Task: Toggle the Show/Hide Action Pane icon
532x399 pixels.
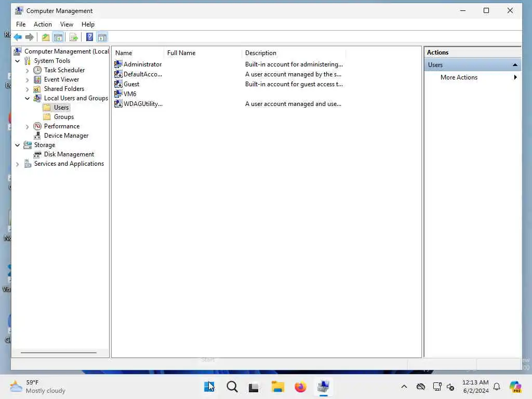Action: (x=102, y=37)
